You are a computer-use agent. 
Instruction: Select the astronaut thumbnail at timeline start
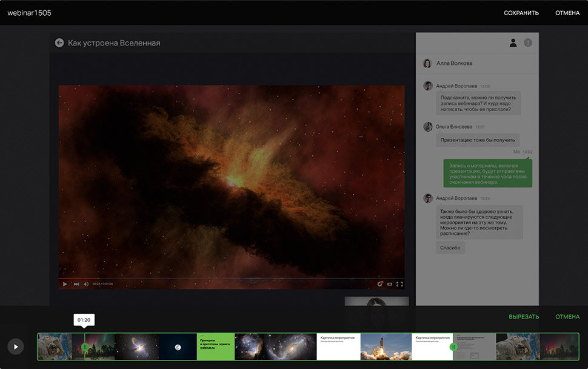click(55, 347)
